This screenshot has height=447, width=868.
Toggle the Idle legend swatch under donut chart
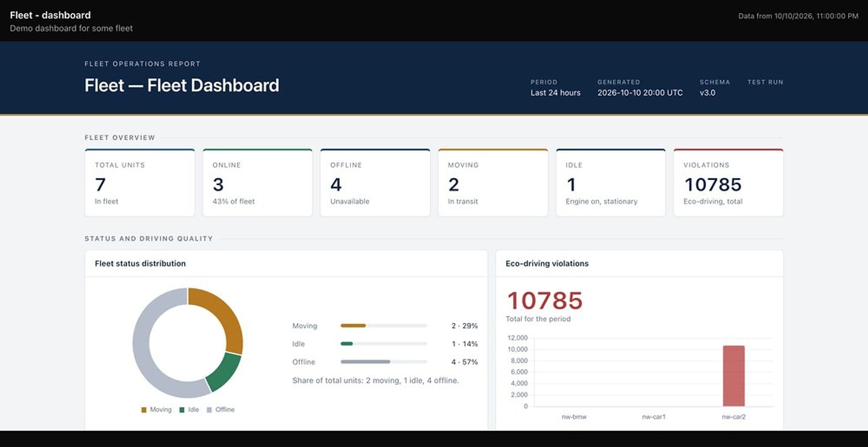(x=182, y=410)
